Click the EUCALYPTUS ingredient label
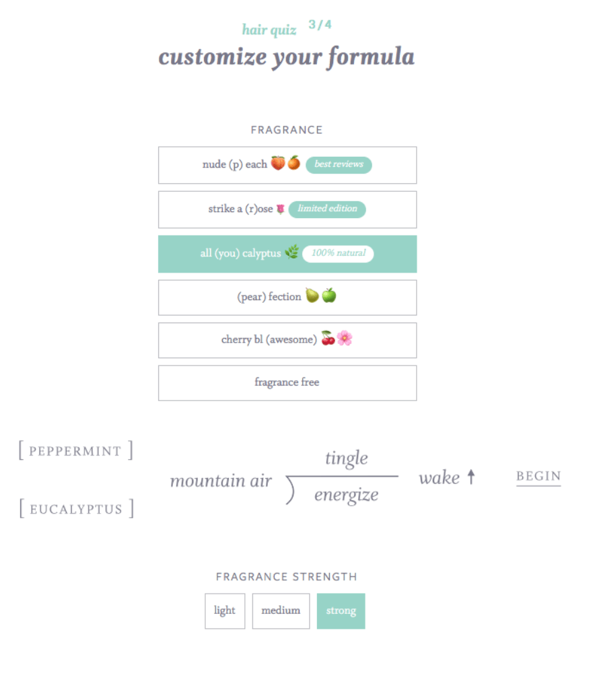Image resolution: width=591 pixels, height=700 pixels. (76, 508)
